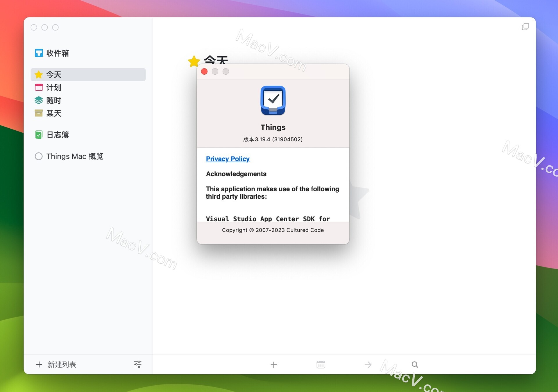Click the Acknowledgements heading
Viewport: 558px width, 392px height.
(236, 174)
